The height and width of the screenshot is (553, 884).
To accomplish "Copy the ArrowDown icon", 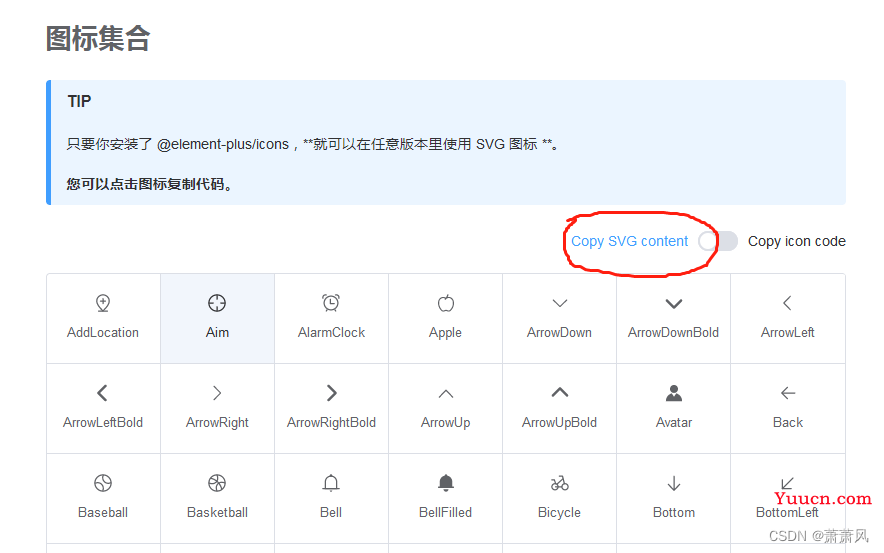I will point(560,303).
